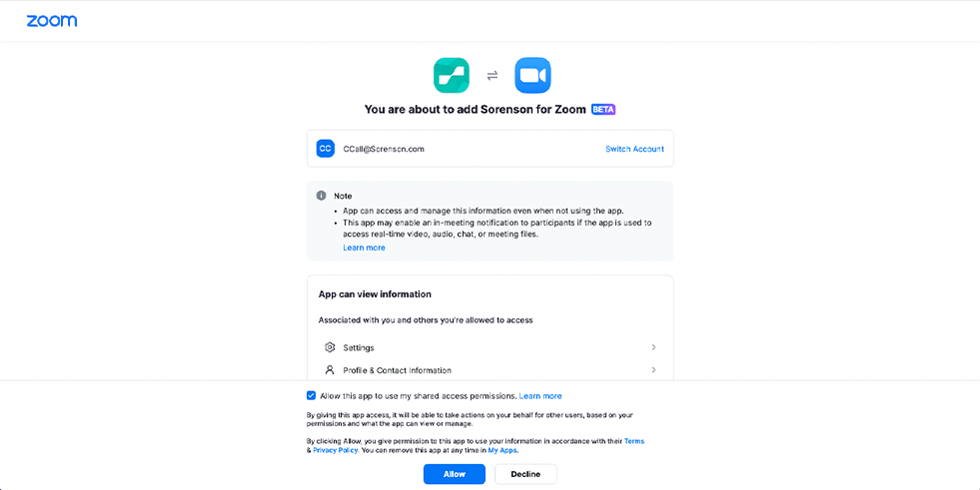The width and height of the screenshot is (980, 490).
Task: Open Profile & Contact Information row
Action: pyautogui.click(x=490, y=370)
